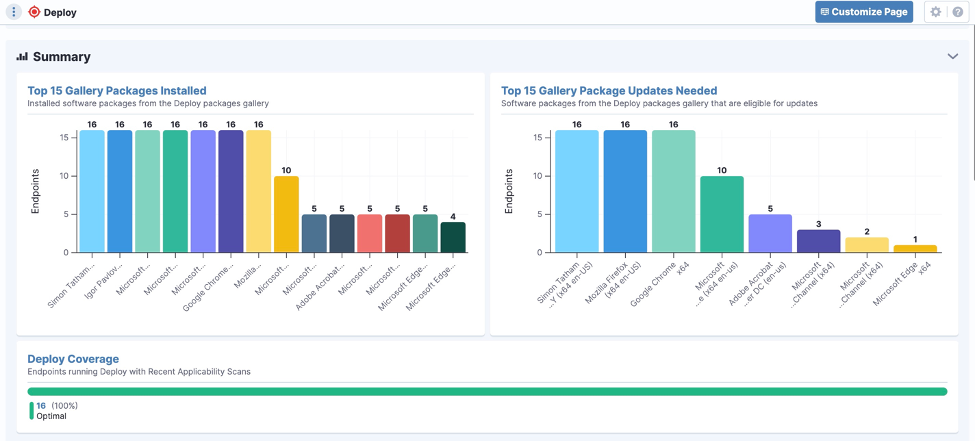Click the red Deploy target icon

[34, 12]
